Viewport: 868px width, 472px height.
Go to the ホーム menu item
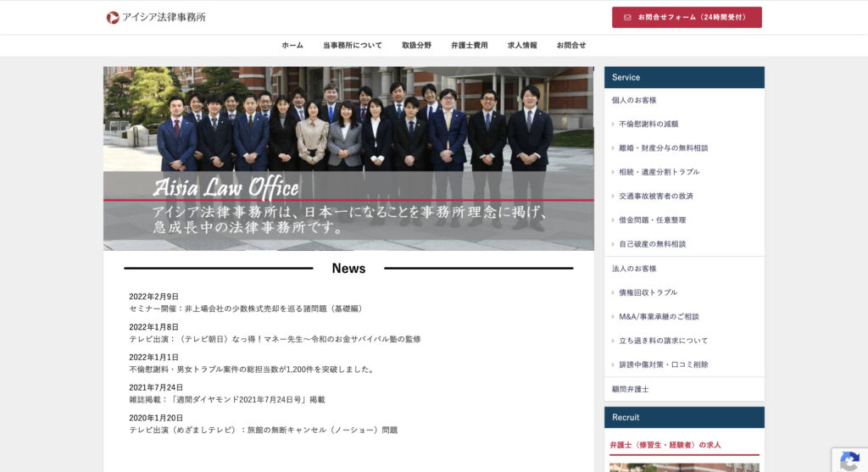[292, 46]
